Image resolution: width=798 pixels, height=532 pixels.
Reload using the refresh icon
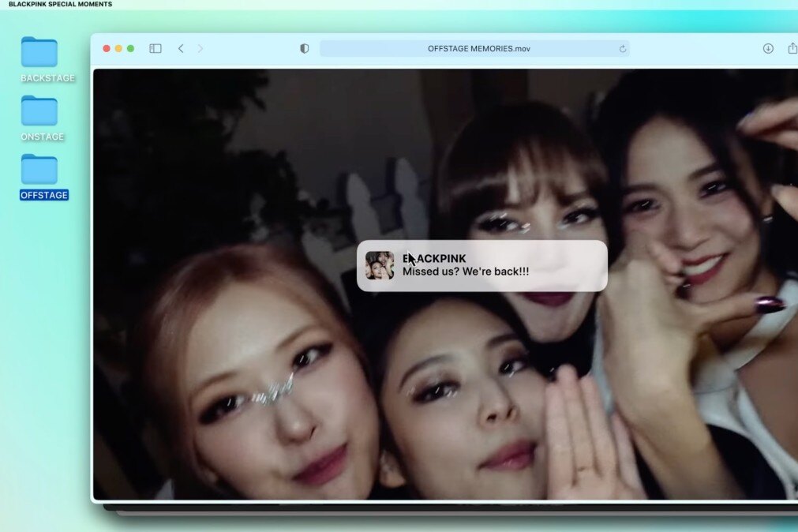623,49
